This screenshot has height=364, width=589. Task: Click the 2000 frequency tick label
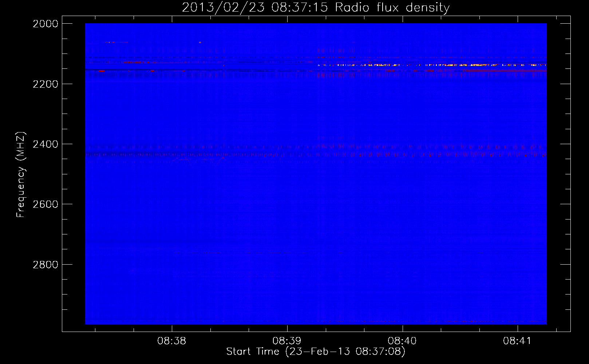[46, 24]
